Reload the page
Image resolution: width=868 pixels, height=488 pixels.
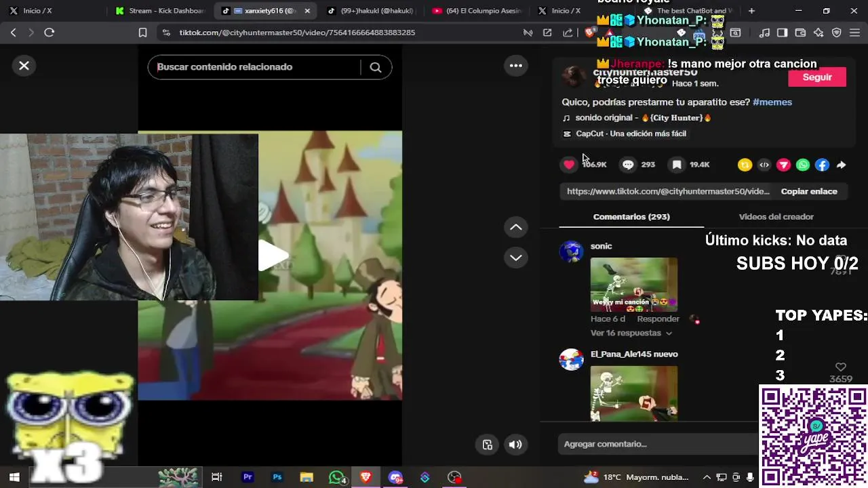tap(49, 33)
